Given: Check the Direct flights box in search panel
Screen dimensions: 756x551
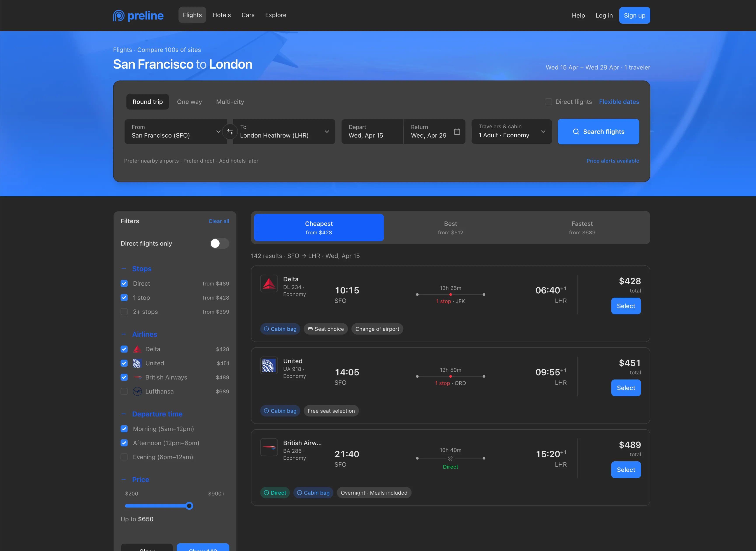Looking at the screenshot, I should 548,102.
